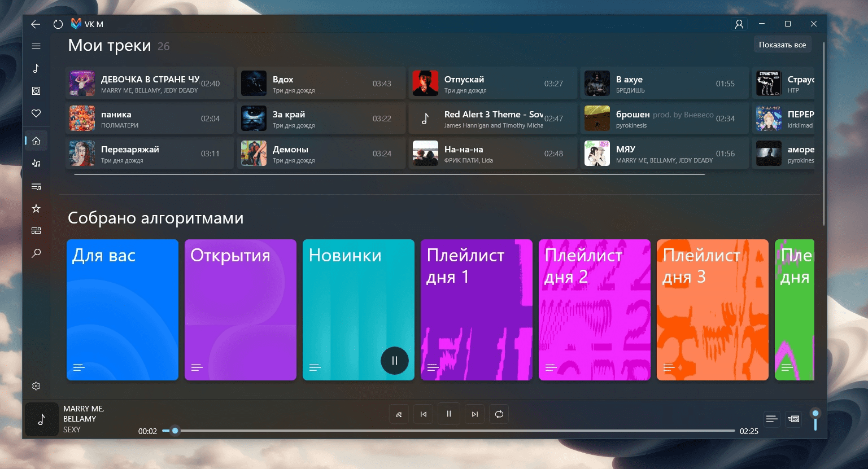The width and height of the screenshot is (868, 469).
Task: Play track ДЕВОЧКА В СТРАНЕ ЧУ
Action: click(150, 84)
